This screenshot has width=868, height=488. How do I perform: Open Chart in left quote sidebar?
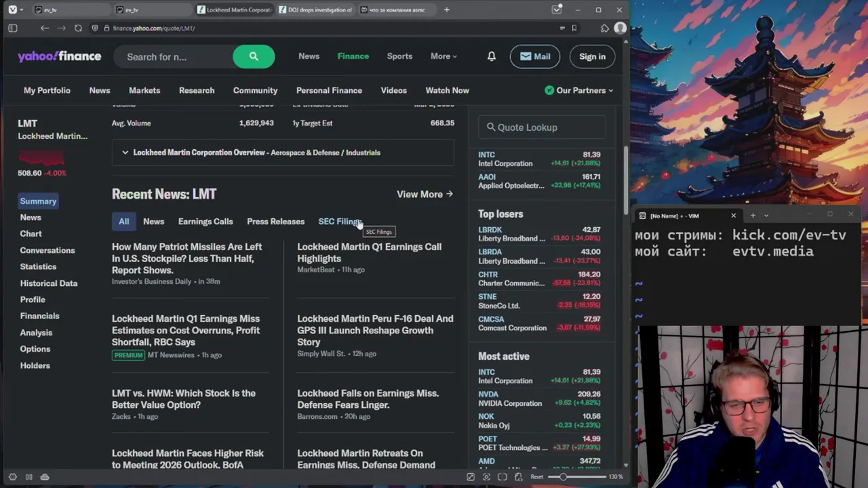click(31, 234)
